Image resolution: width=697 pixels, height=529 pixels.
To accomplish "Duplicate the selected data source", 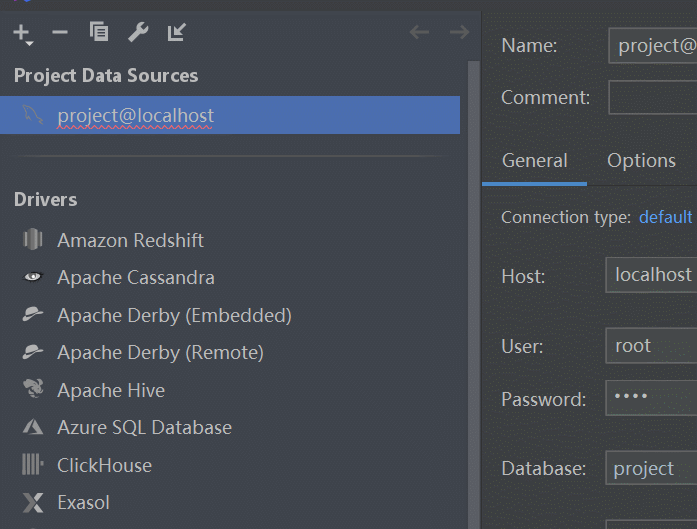I will coord(99,32).
